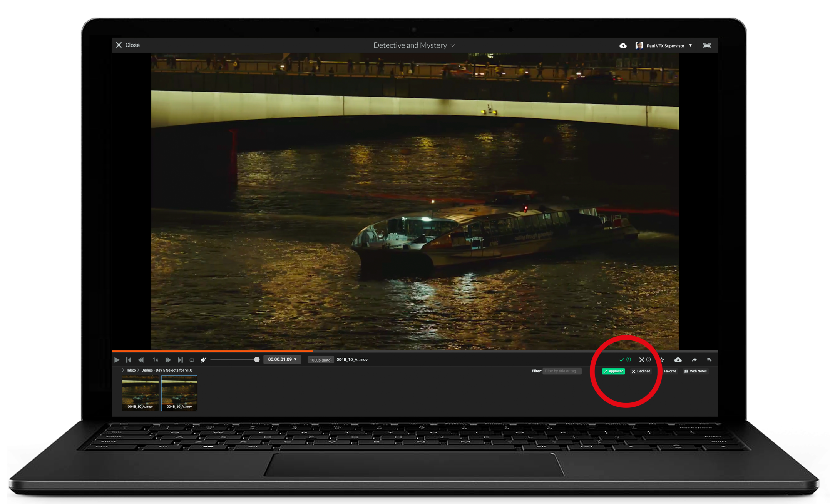
Task: Open the 1080p (auto) quality selector
Action: [320, 360]
